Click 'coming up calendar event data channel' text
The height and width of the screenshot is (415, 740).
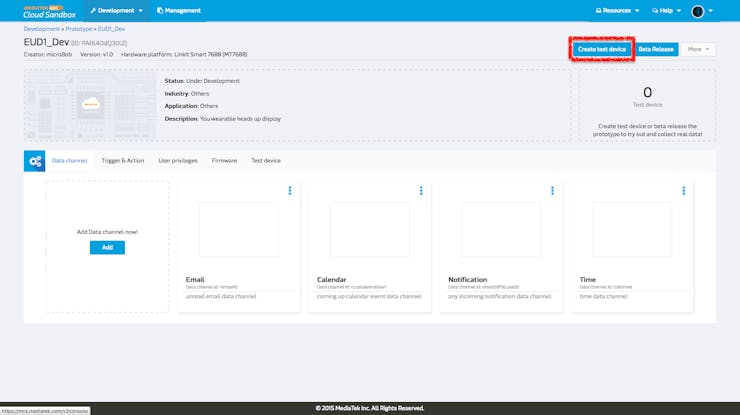tap(369, 296)
